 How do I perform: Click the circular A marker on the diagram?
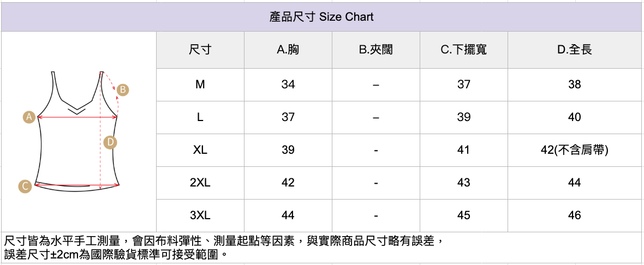point(29,116)
